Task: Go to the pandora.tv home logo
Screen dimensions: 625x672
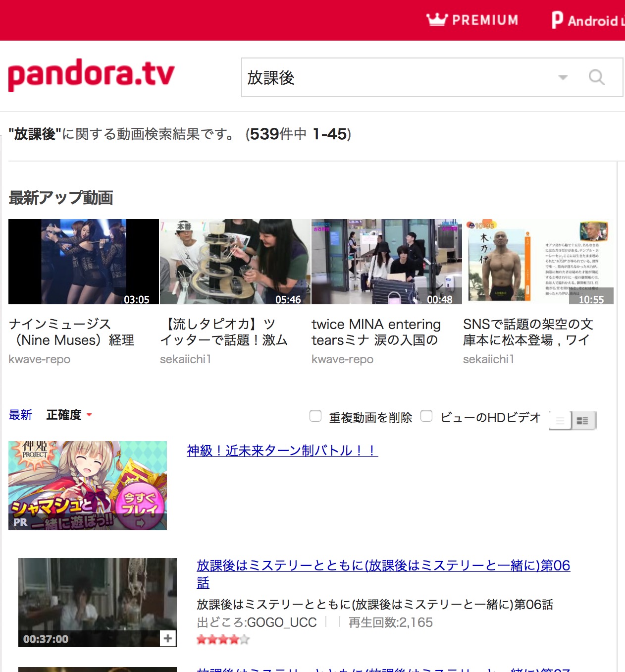Action: coord(92,75)
